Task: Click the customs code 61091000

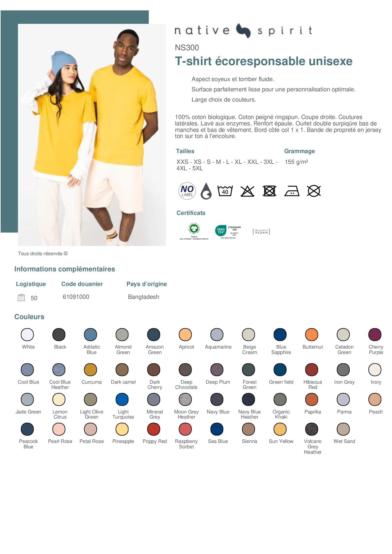Action: click(x=76, y=297)
